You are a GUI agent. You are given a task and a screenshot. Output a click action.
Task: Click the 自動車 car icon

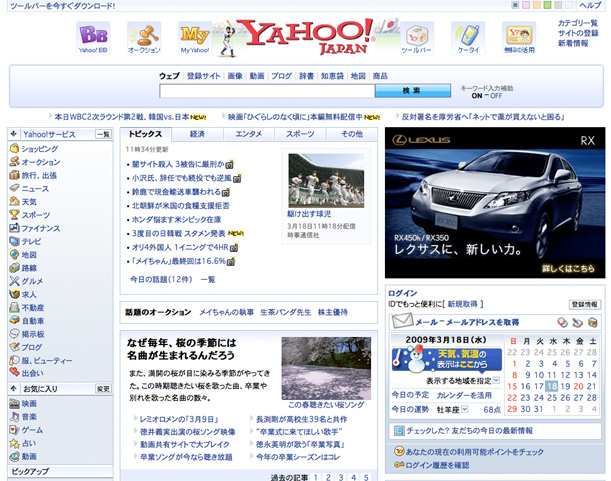pos(14,320)
